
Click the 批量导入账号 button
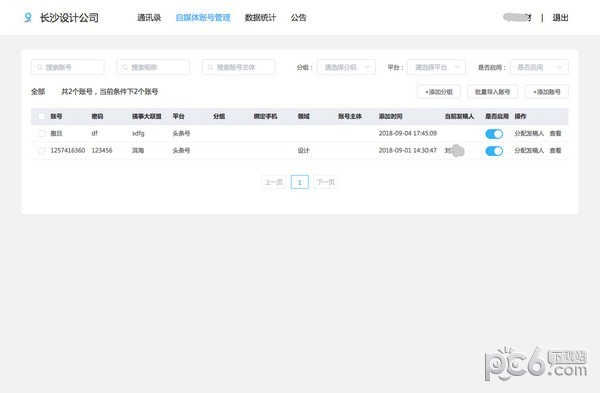(492, 92)
